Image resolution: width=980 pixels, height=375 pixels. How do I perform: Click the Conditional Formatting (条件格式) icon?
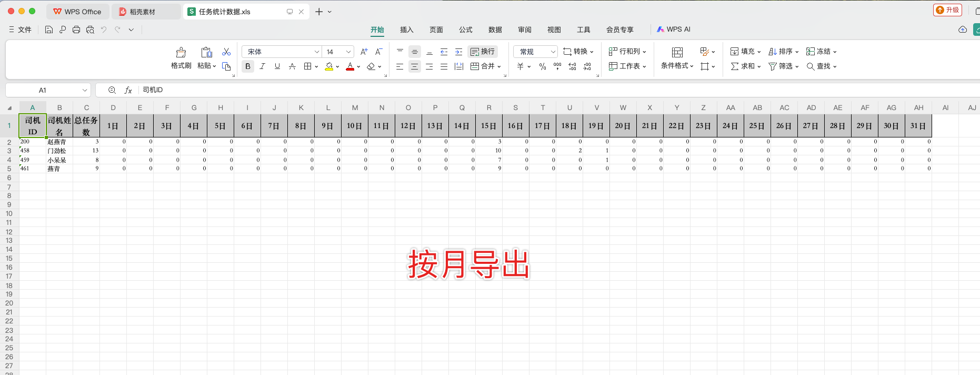coord(677,52)
